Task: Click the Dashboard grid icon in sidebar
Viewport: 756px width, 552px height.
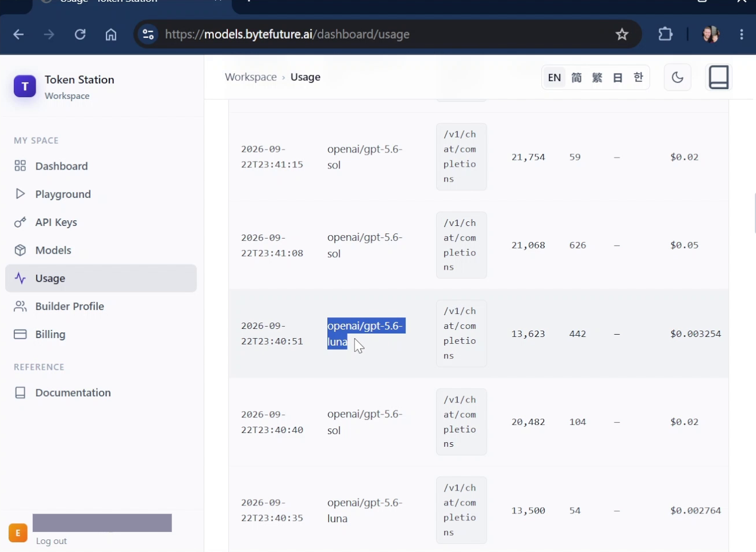Action: [x=20, y=166]
